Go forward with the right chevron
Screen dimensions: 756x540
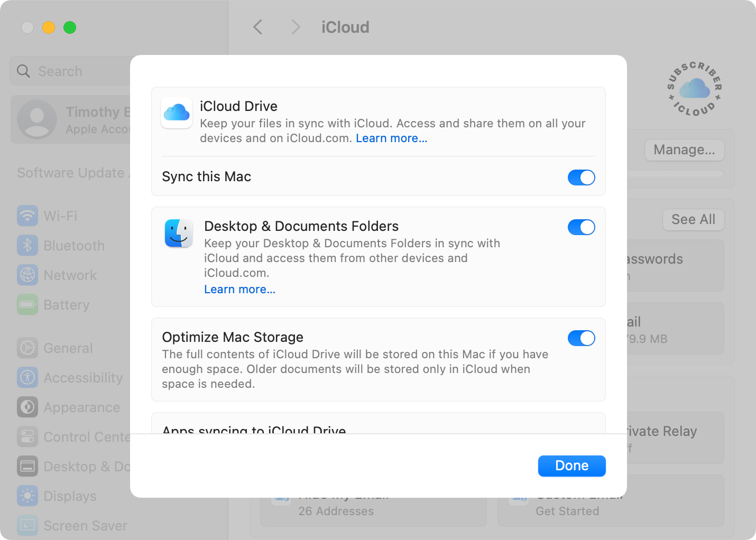tap(296, 27)
